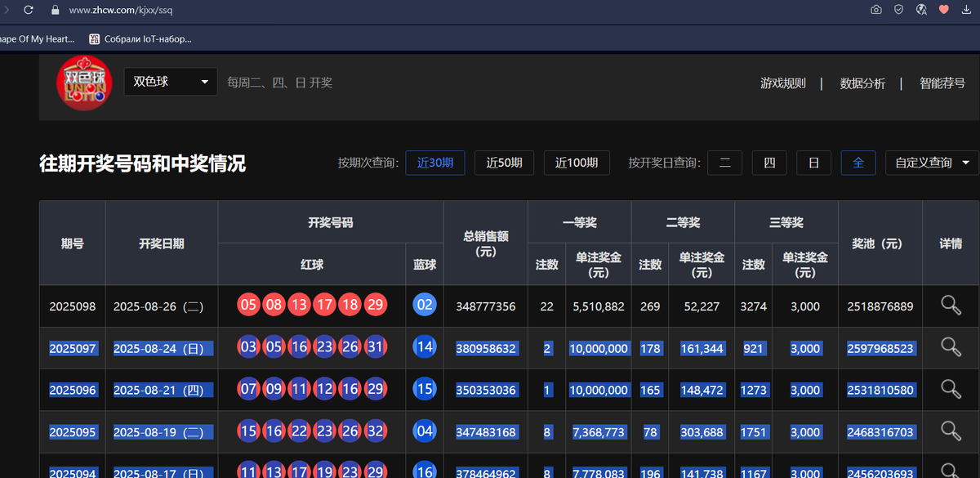Click second prize amount 161,344

702,348
